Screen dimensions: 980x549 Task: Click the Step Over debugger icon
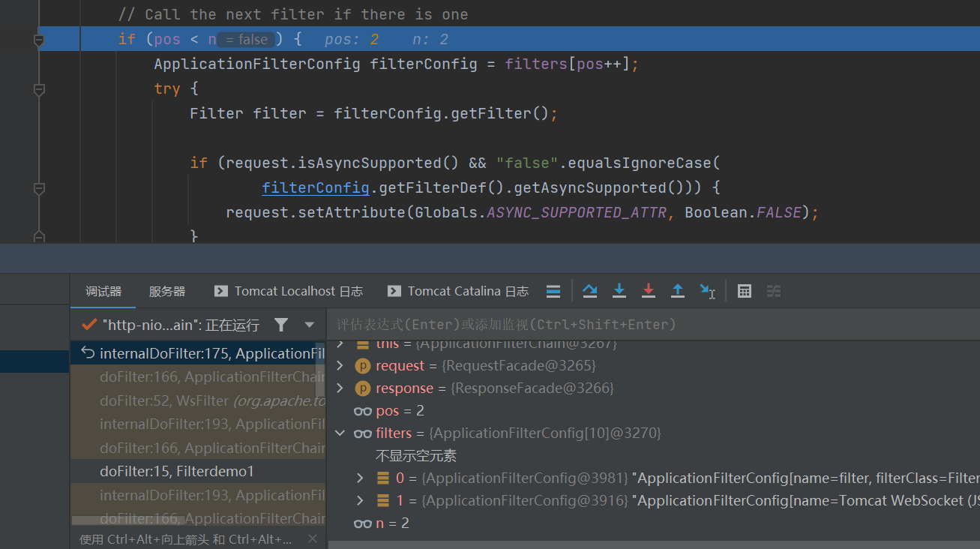[x=590, y=291]
